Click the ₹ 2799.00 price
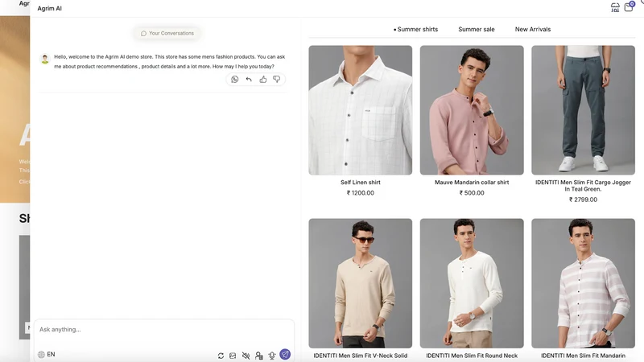 pos(583,200)
